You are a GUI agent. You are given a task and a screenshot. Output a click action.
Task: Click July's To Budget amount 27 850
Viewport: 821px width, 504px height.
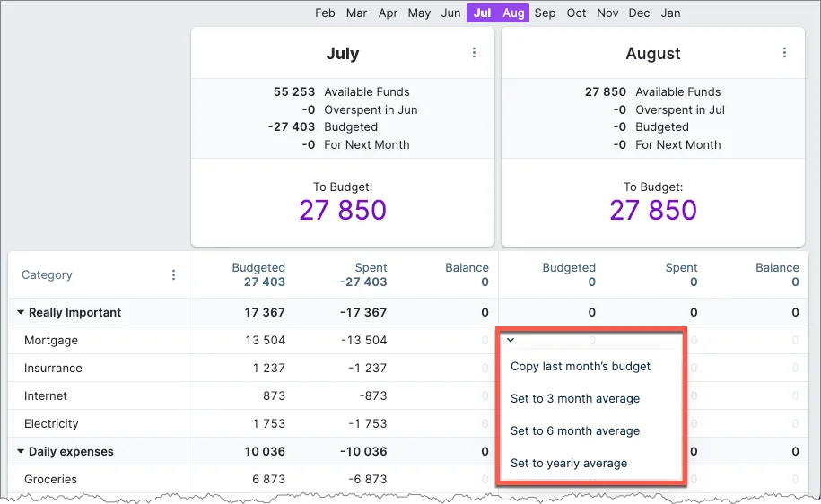point(342,211)
